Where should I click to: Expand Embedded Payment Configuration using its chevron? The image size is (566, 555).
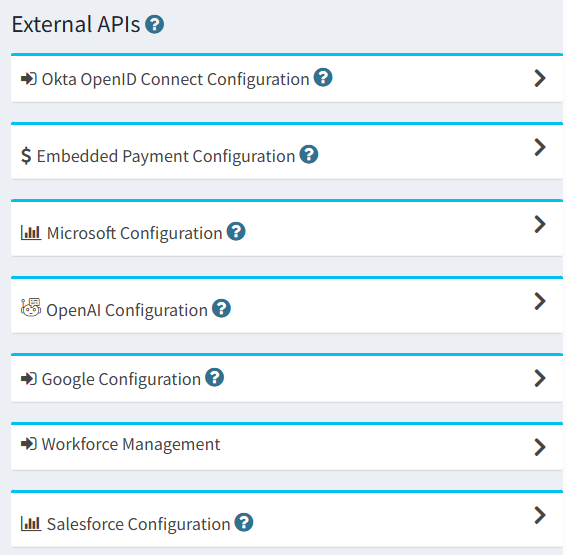coord(540,147)
